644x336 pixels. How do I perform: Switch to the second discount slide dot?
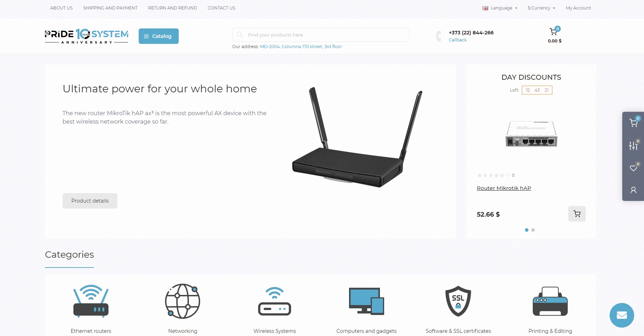(533, 230)
